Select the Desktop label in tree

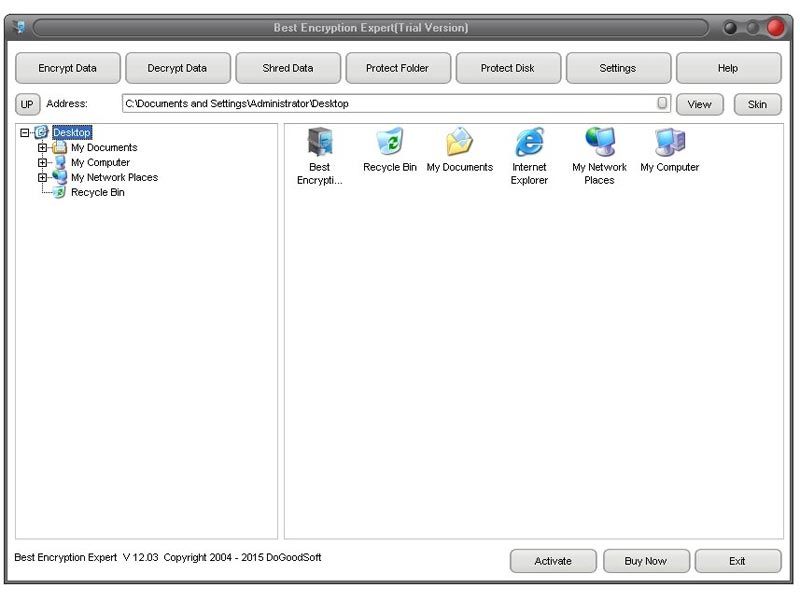click(x=72, y=132)
